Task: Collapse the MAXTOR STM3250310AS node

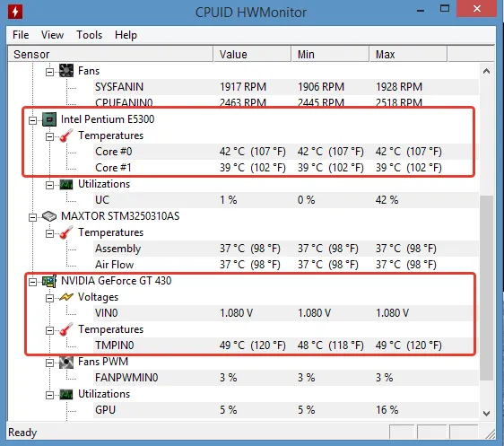Action: (32, 217)
